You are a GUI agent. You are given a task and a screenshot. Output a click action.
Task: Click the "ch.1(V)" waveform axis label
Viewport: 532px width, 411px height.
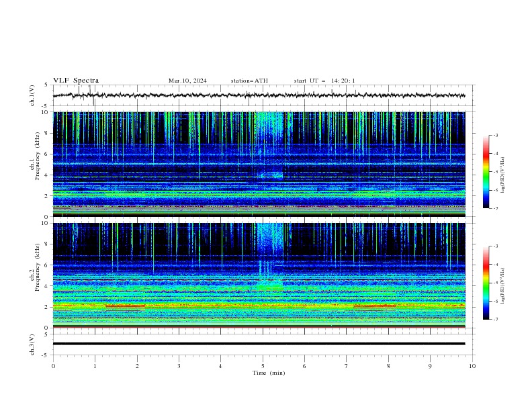pos(32,95)
